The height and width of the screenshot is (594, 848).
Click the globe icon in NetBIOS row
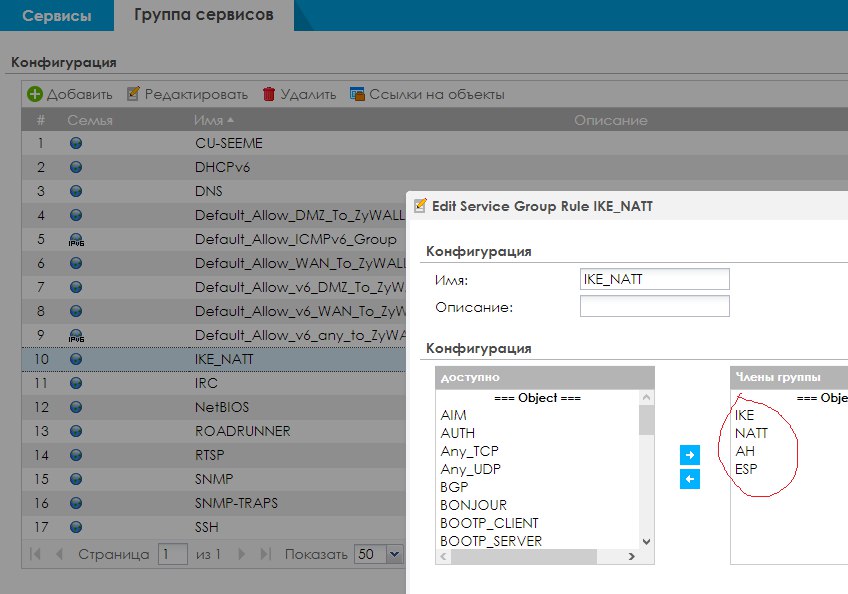coord(76,407)
